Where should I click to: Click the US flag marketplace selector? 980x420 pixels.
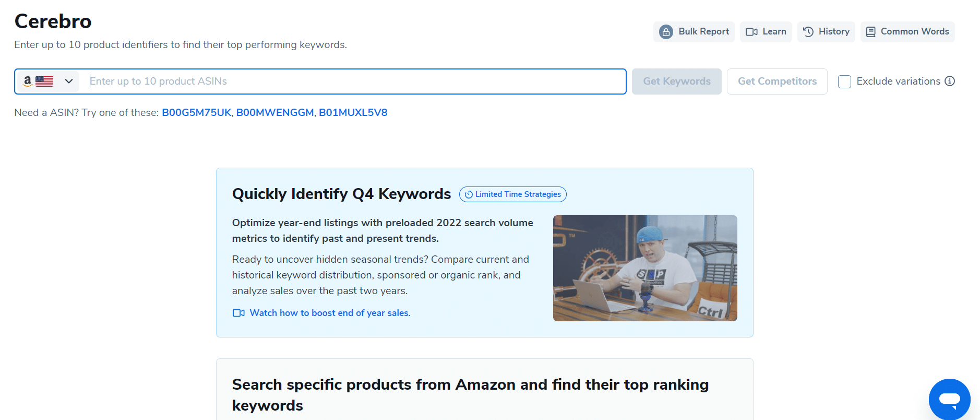point(44,81)
